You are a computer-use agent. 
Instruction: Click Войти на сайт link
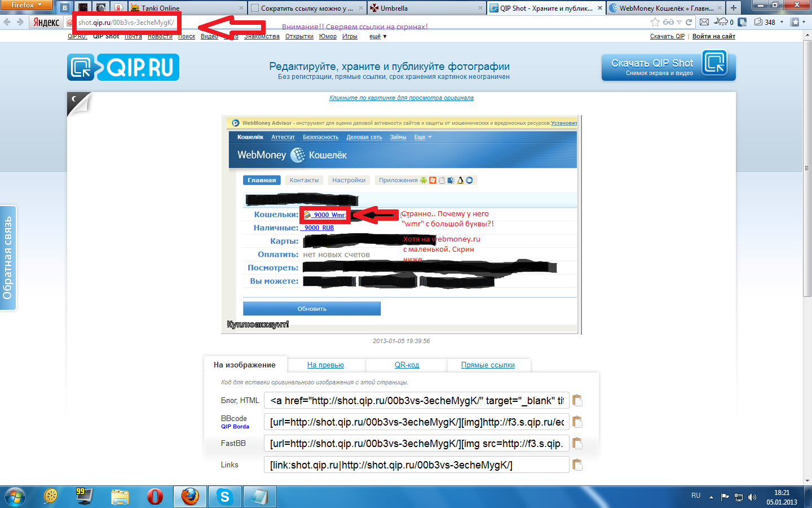coord(714,36)
